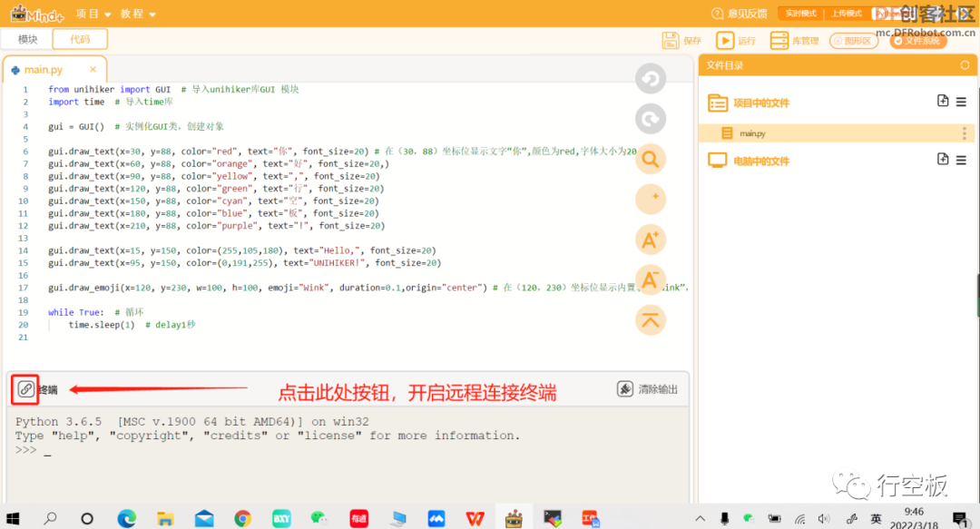The height and width of the screenshot is (529, 980).
Task: Open hamburger menu for 项目中的文件
Action: 961,102
